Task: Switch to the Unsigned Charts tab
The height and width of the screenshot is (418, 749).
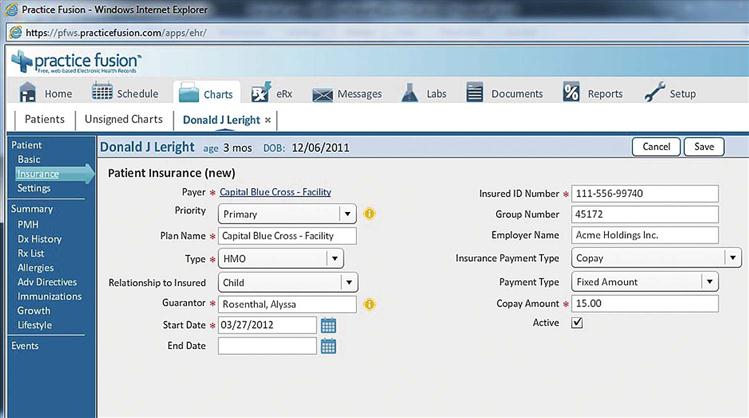Action: 123,120
